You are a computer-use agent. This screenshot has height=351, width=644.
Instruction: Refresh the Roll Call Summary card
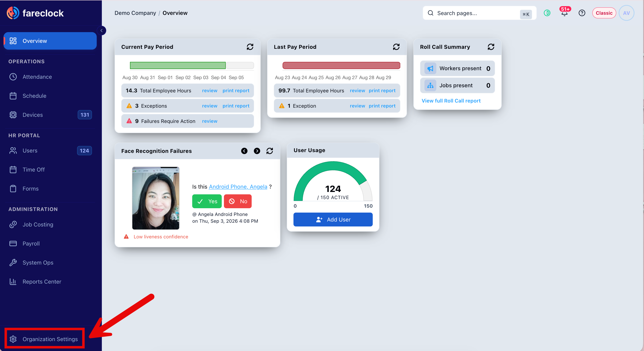(491, 47)
